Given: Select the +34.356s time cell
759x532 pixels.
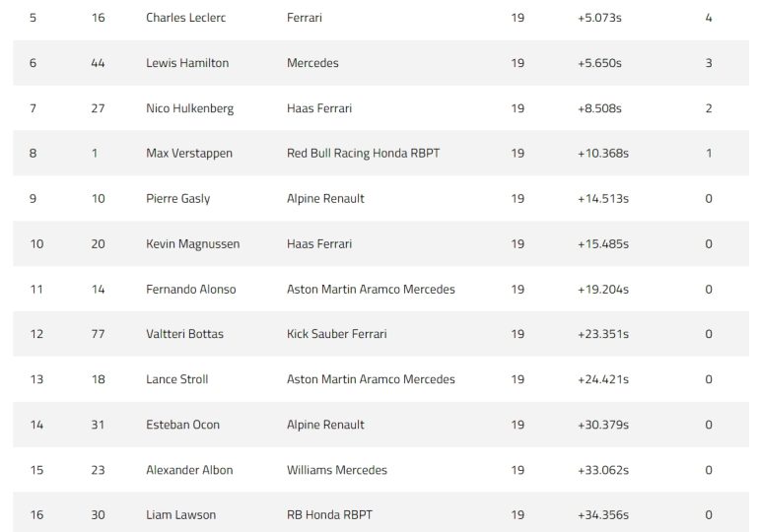Looking at the screenshot, I should coord(603,515).
